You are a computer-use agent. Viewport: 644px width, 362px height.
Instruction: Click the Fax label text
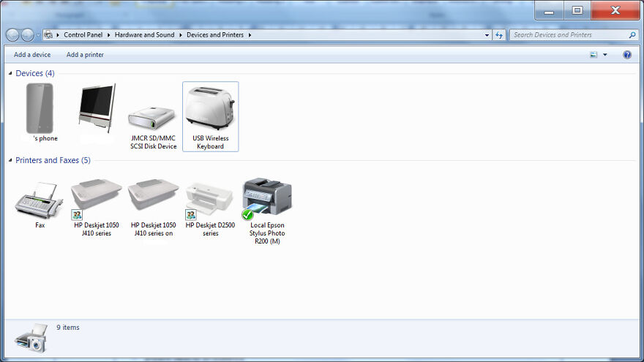[40, 225]
